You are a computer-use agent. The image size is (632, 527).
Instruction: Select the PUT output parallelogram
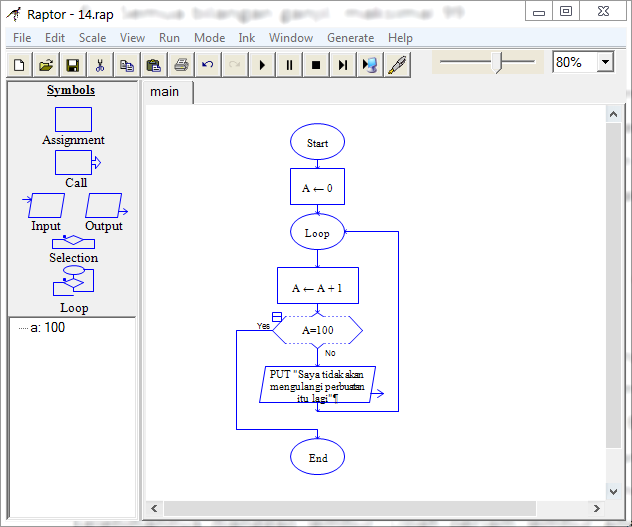tap(318, 385)
